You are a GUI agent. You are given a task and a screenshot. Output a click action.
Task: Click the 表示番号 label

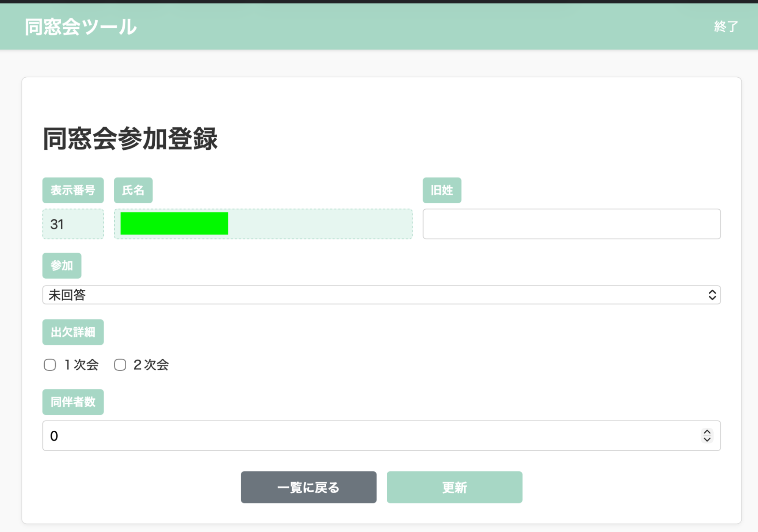[73, 190]
